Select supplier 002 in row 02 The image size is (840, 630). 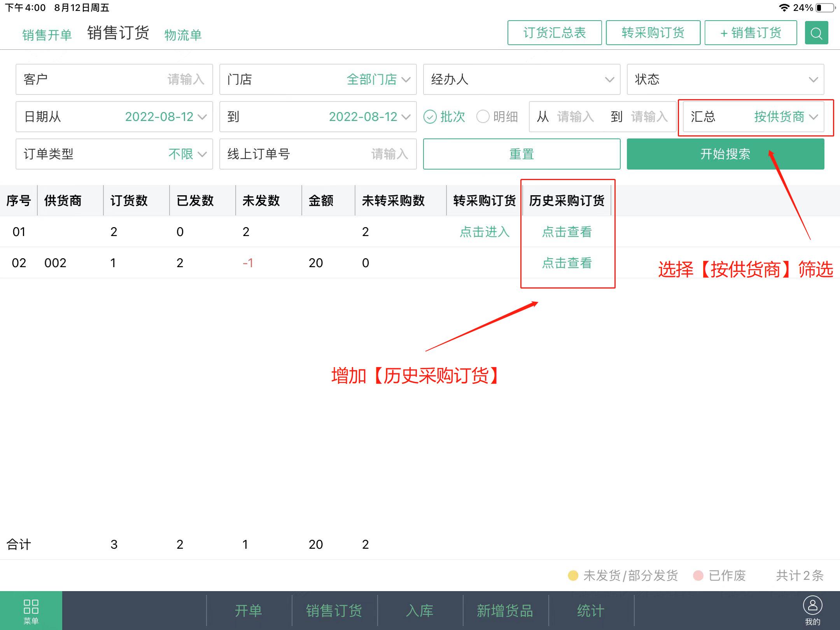(x=55, y=263)
